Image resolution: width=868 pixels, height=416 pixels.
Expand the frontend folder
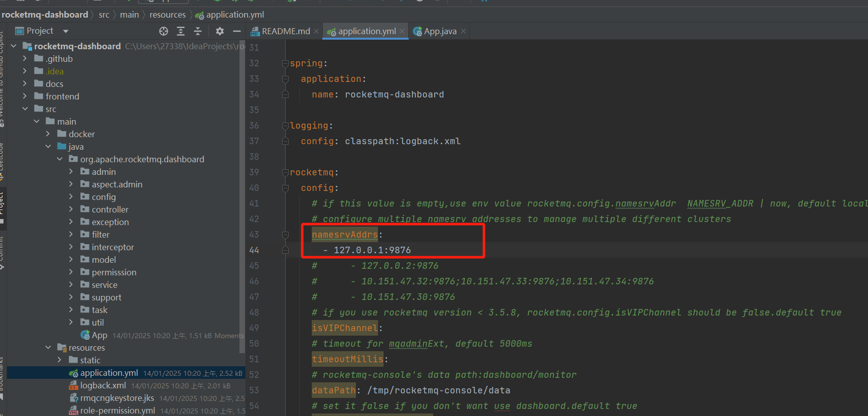[x=25, y=96]
